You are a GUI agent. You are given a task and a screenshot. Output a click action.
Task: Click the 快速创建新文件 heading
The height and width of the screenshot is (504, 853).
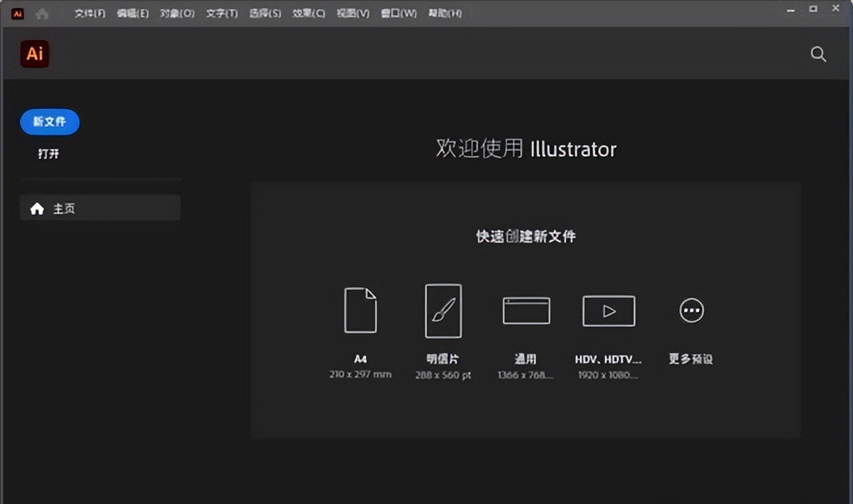click(526, 236)
